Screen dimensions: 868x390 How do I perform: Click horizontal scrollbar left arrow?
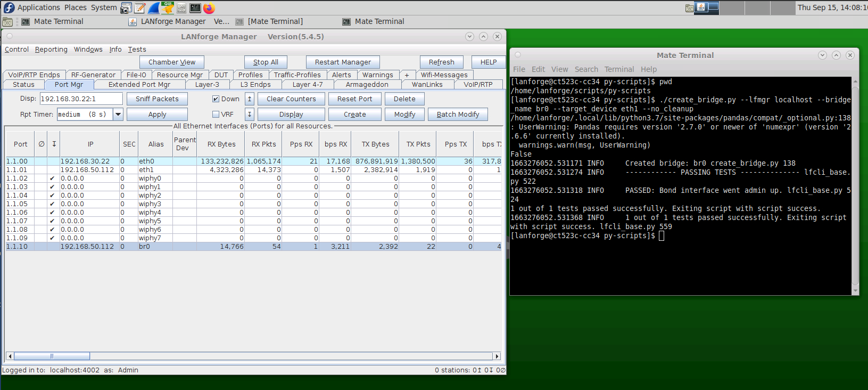10,356
